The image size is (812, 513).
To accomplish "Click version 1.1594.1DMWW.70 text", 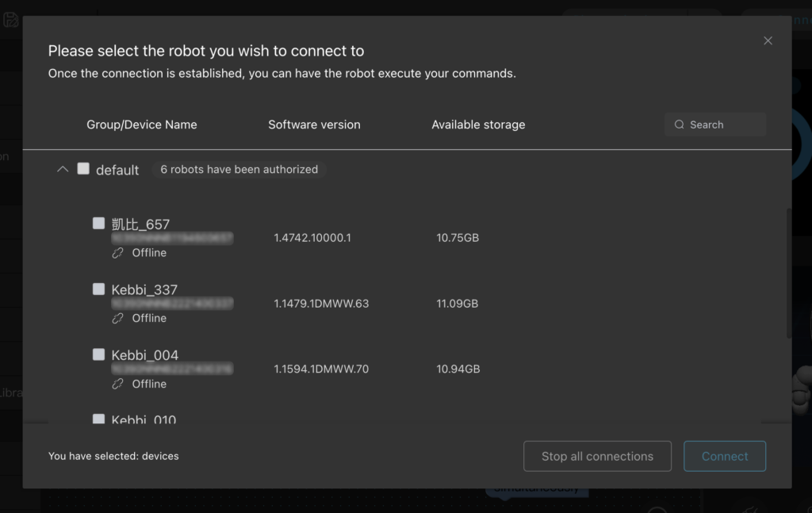I will [x=321, y=369].
